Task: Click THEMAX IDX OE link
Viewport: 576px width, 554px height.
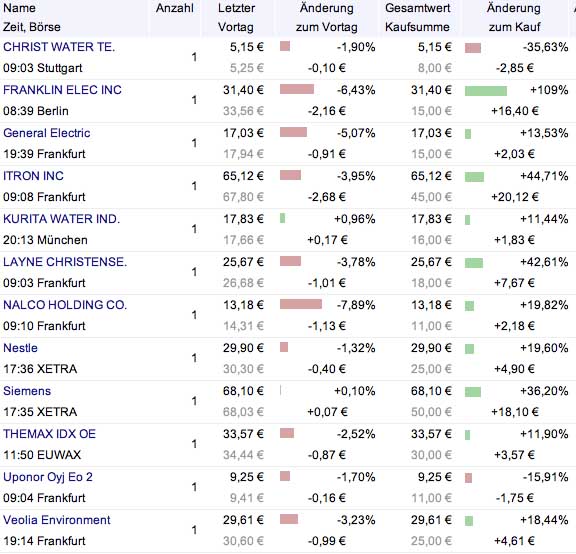Action: 49,434
